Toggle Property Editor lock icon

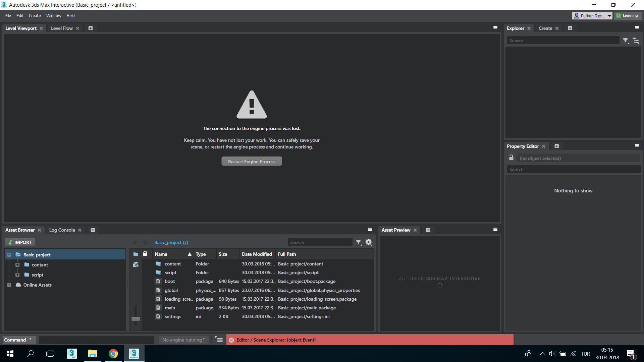click(x=511, y=158)
